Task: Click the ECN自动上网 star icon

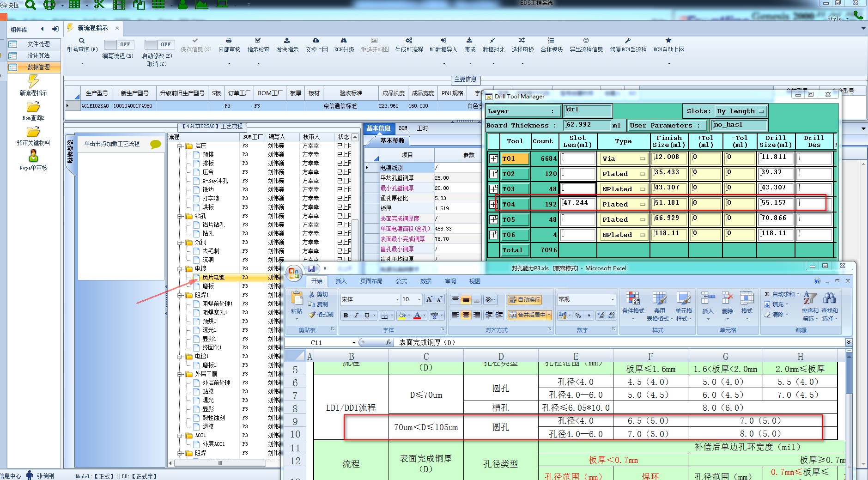Action: 668,41
